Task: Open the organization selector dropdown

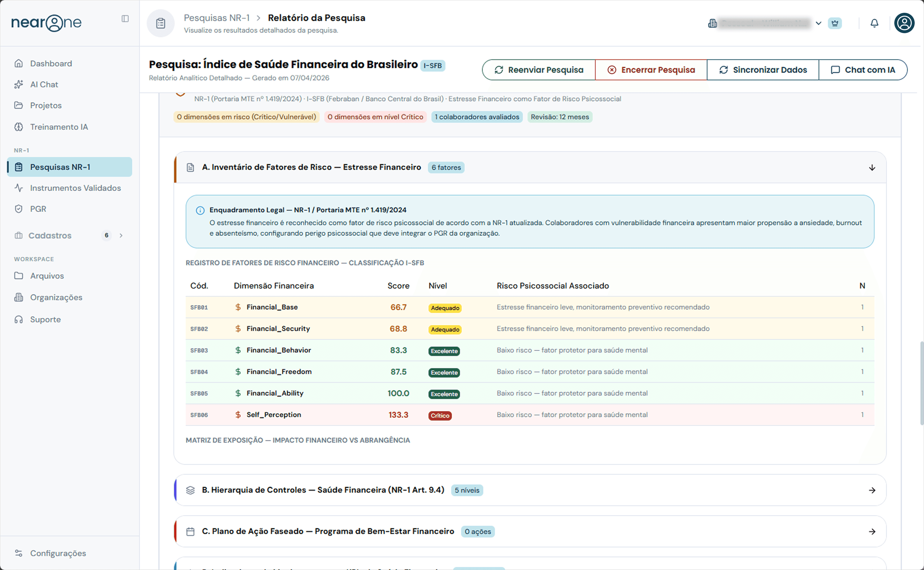Action: pos(818,23)
